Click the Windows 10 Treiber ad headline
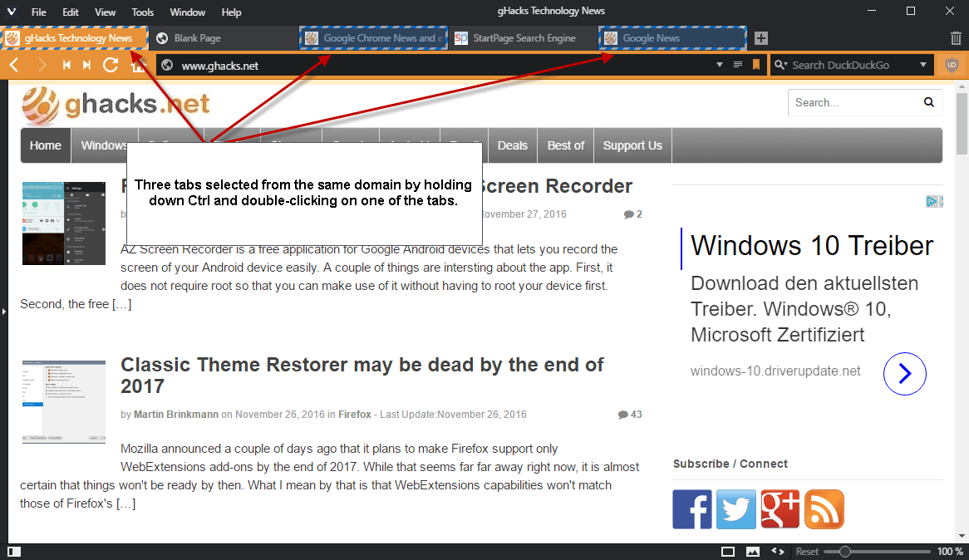 tap(811, 245)
